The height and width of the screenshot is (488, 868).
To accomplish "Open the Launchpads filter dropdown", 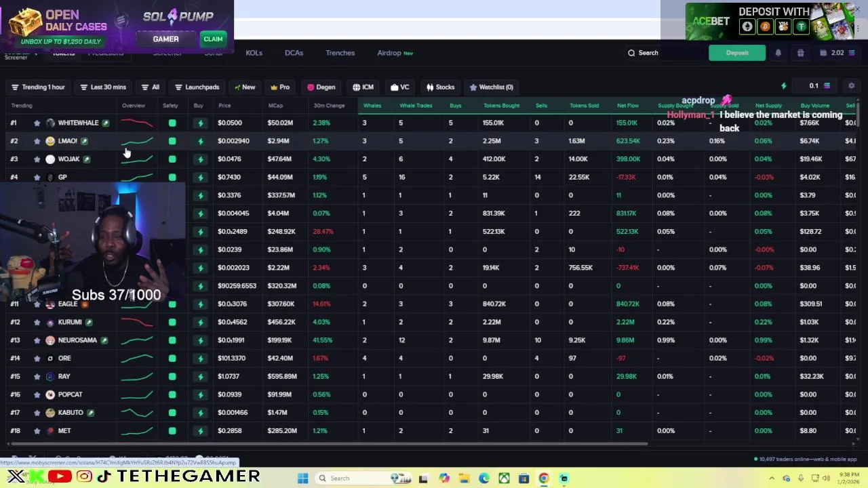I will pyautogui.click(x=197, y=87).
